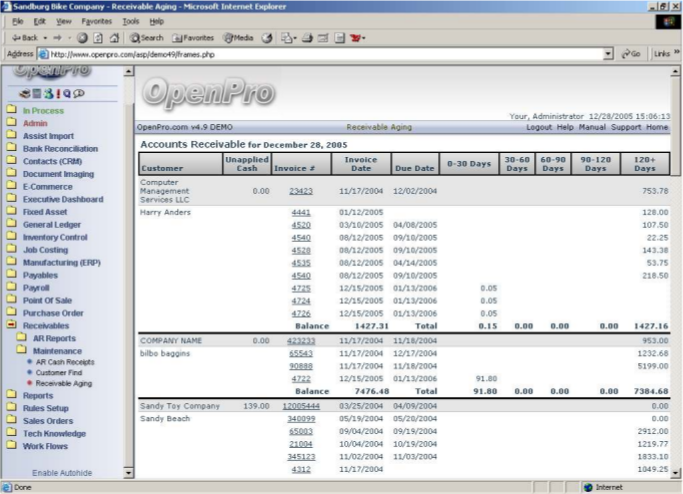Open the address bar dropdown arrow
Screen dimensions: 683x494
609,53
